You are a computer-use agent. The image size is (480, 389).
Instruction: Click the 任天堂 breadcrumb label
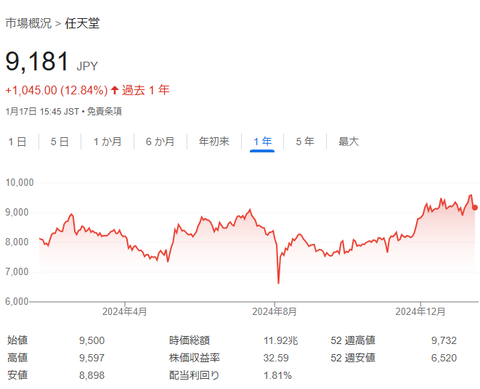click(x=82, y=23)
